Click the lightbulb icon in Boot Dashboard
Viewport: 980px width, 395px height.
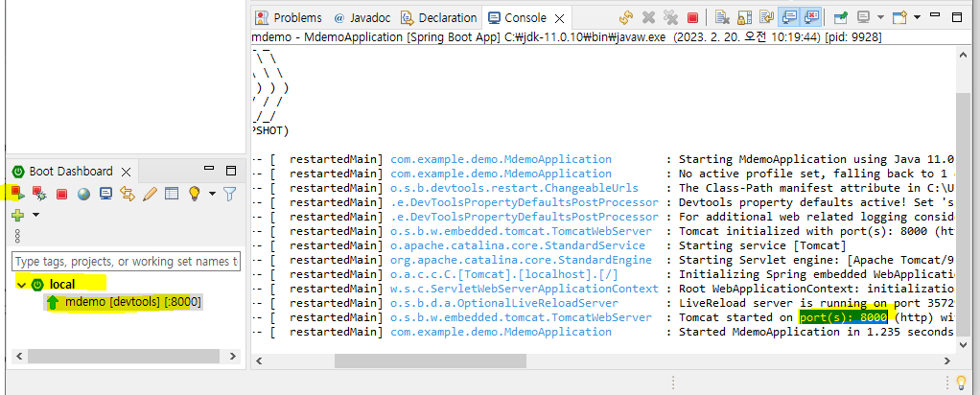[x=195, y=194]
